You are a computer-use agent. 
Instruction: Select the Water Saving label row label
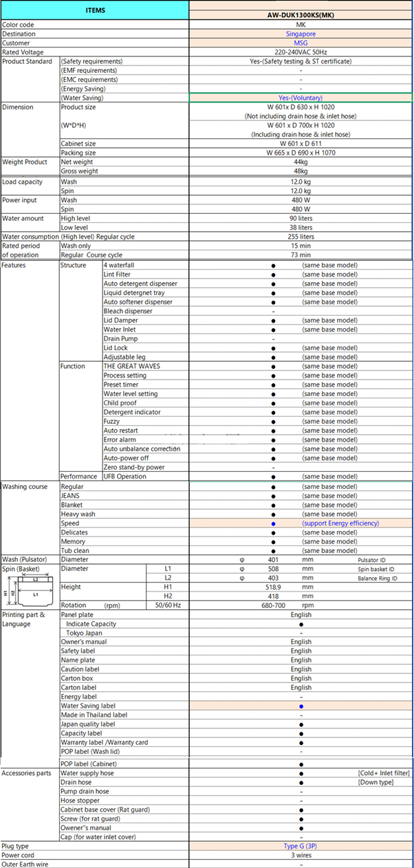coord(88,706)
